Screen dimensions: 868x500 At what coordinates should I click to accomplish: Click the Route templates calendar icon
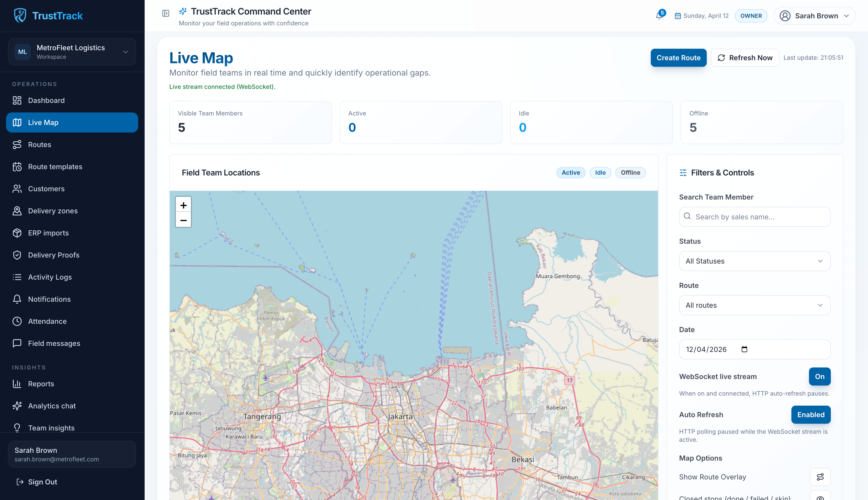click(x=17, y=167)
